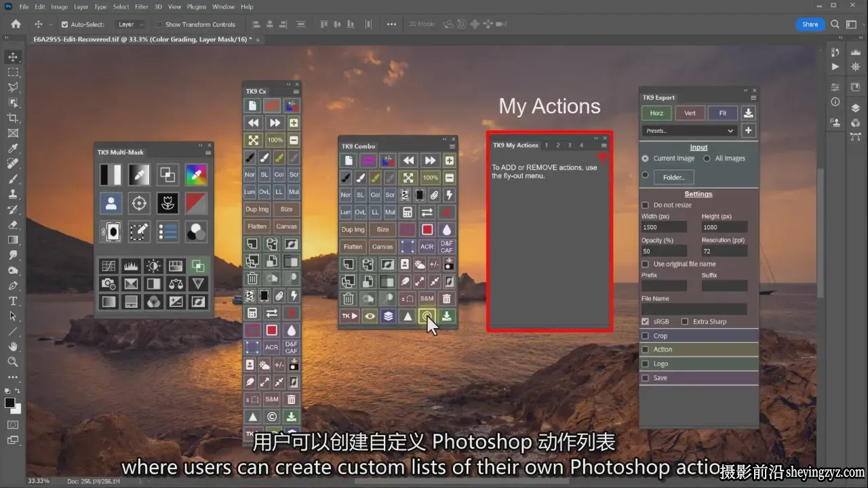Select the Lasso tool in the left toolbar
Image resolution: width=868 pixels, height=488 pixels.
click(13, 87)
